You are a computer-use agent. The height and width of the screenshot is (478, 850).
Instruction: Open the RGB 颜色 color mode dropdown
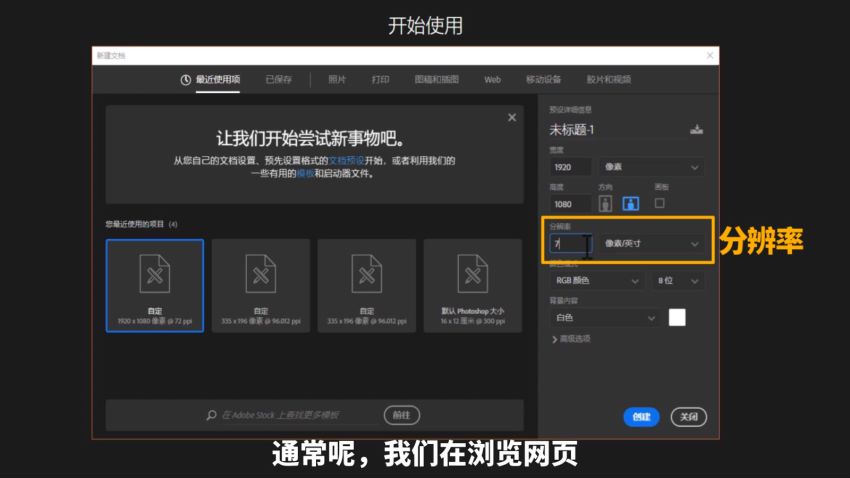click(596, 281)
